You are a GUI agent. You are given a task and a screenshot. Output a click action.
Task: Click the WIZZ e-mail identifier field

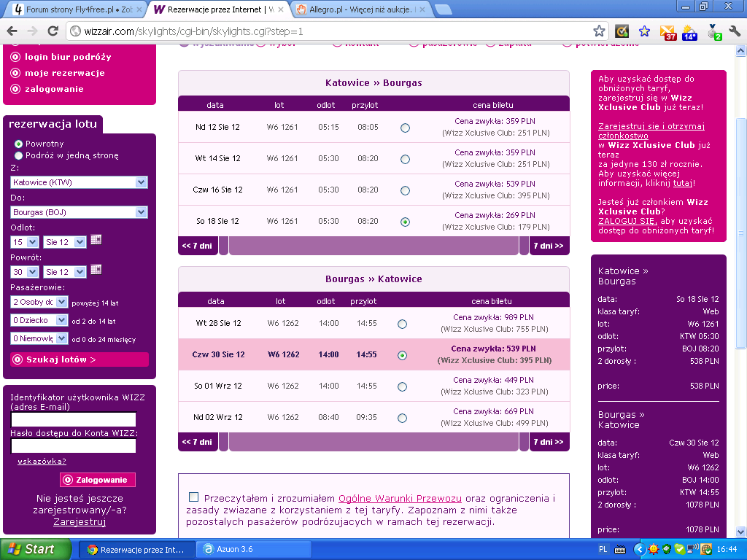74,419
